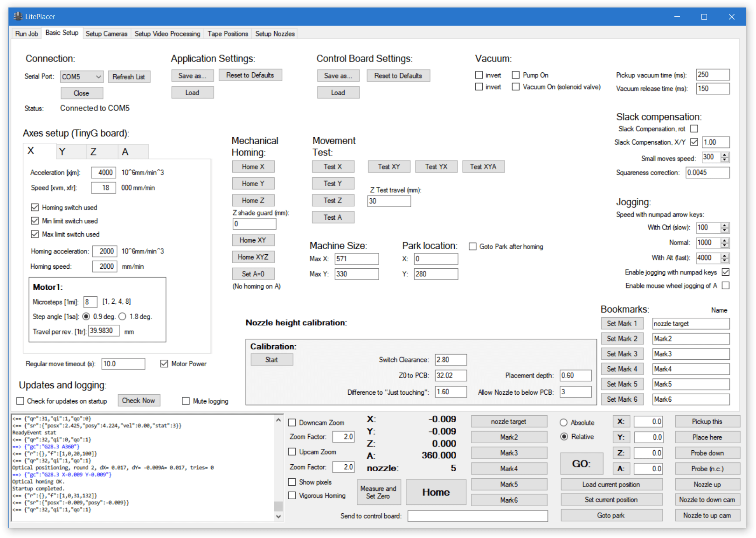Click the Set Mark 3 bookmark button
This screenshot has width=756, height=538.
(x=622, y=354)
